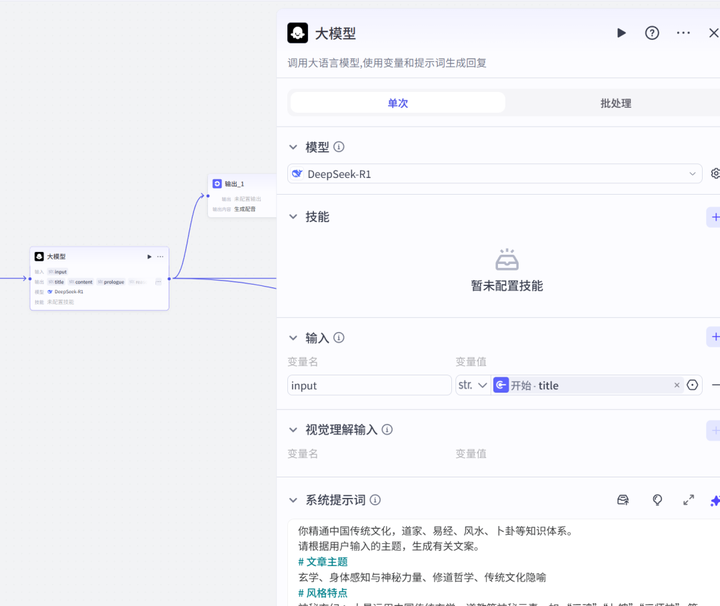
Task: Click the # 文章主题 heading in prompt
Action: pos(323,562)
